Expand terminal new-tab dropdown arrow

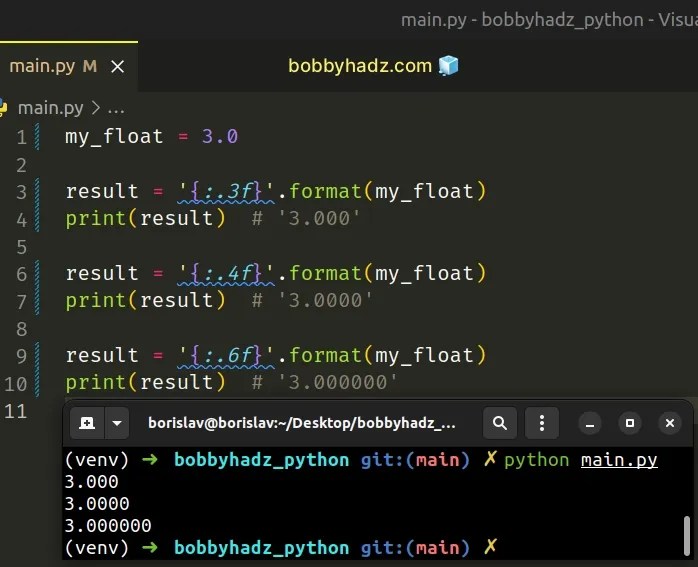pos(117,423)
